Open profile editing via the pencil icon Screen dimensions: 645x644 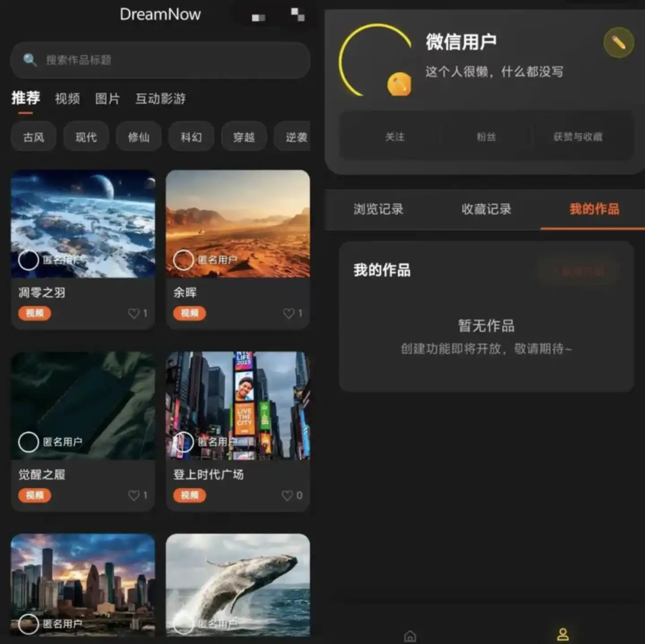coord(619,43)
